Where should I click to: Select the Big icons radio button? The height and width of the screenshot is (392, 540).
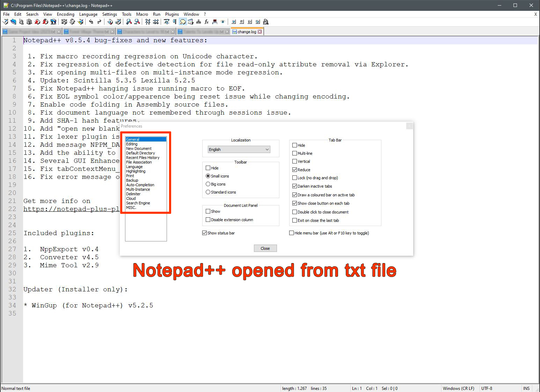[208, 184]
